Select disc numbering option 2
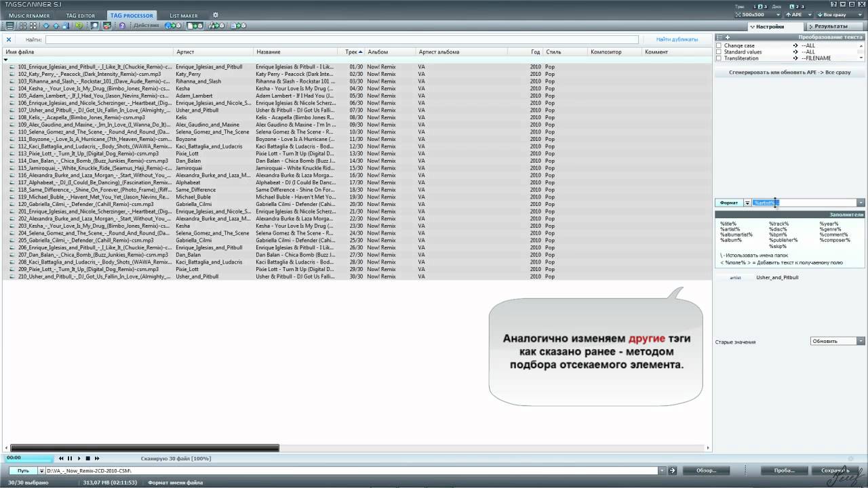This screenshot has height=488, width=868. tap(797, 7)
